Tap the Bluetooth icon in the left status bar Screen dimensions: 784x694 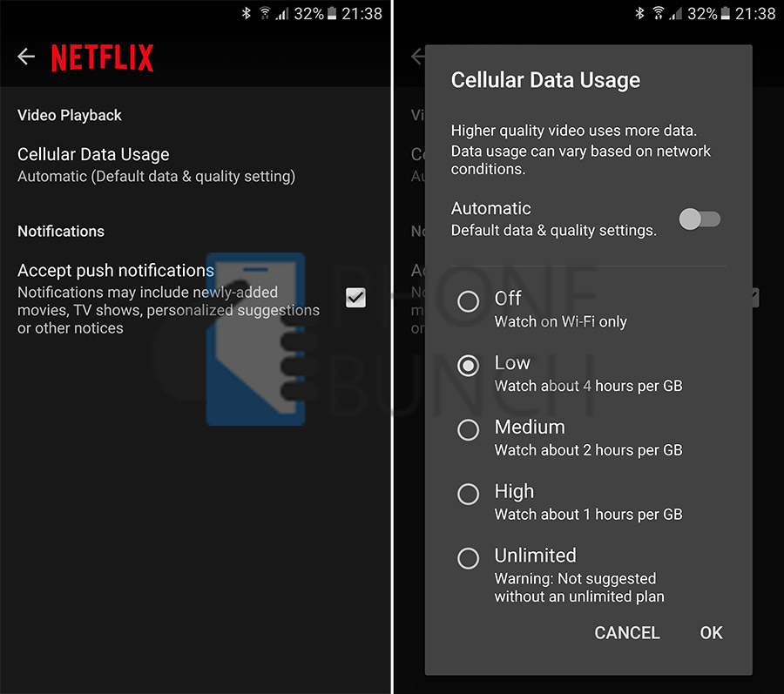point(247,14)
